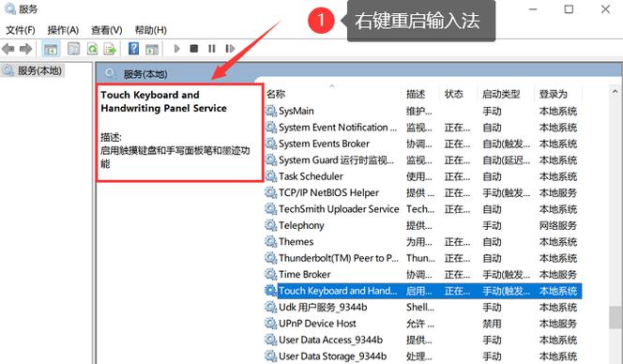Select the System Event Notification service name
The image size is (623, 364).
tap(338, 128)
